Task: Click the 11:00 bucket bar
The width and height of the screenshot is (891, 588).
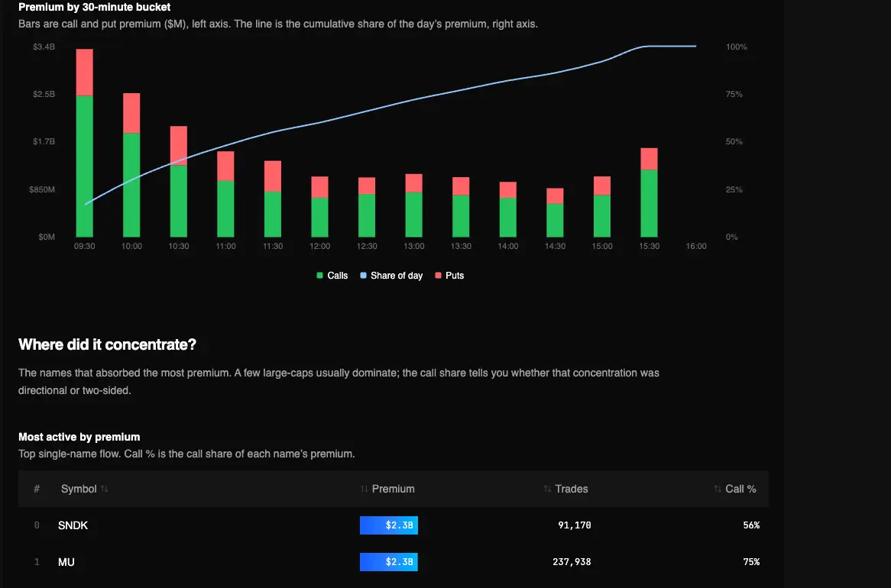Action: (225, 194)
